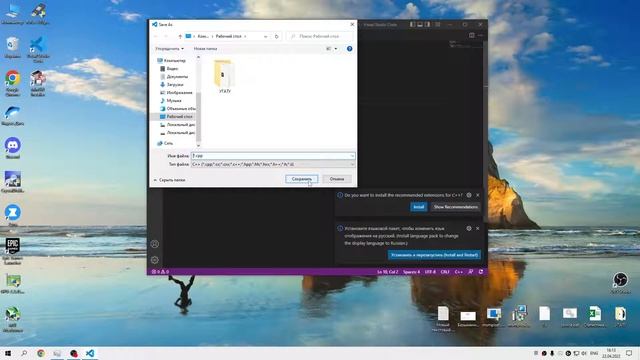Toggle panel layout icon in VS Code title bar
The image size is (640, 360).
(x=420, y=24)
